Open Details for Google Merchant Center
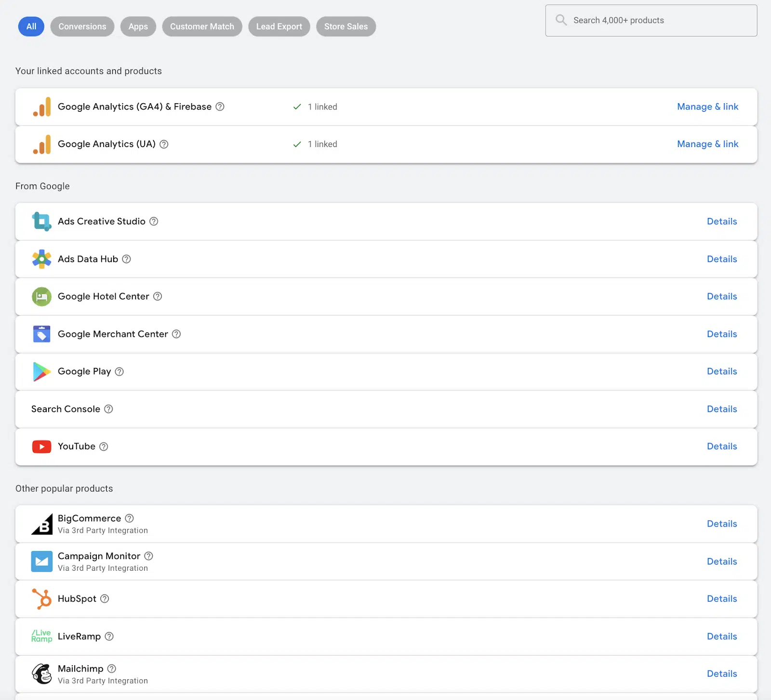Viewport: 771px width, 700px height. 722,334
